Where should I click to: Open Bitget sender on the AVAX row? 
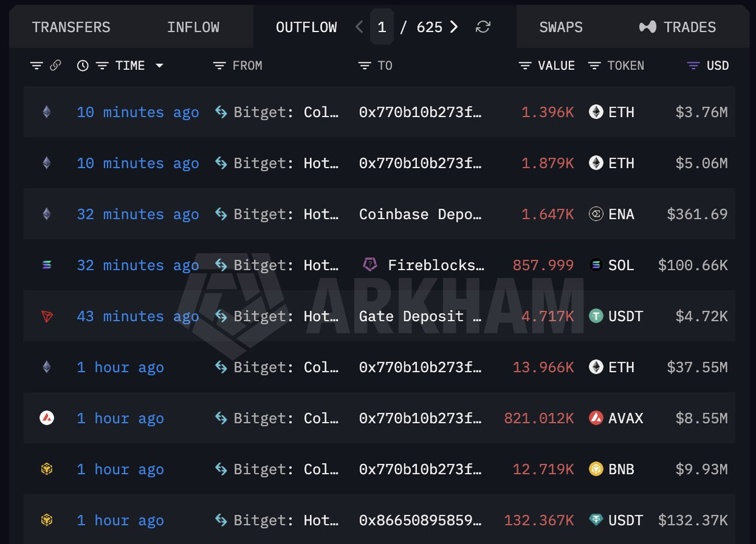[277, 418]
